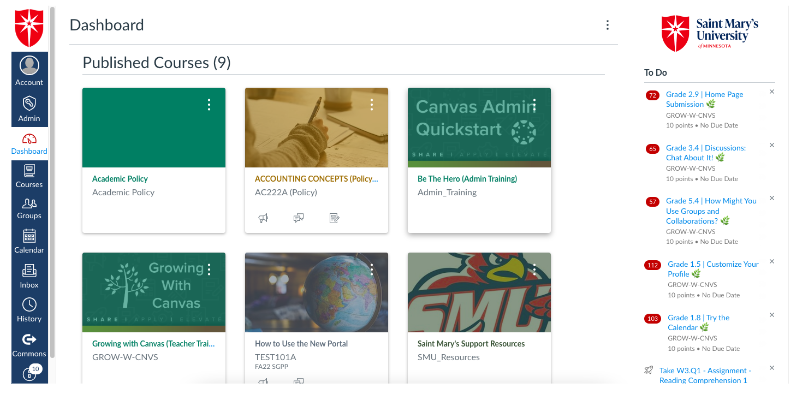Image resolution: width=799 pixels, height=410 pixels.
Task: Click the SMU cardinal mascot card image
Action: [x=479, y=292]
